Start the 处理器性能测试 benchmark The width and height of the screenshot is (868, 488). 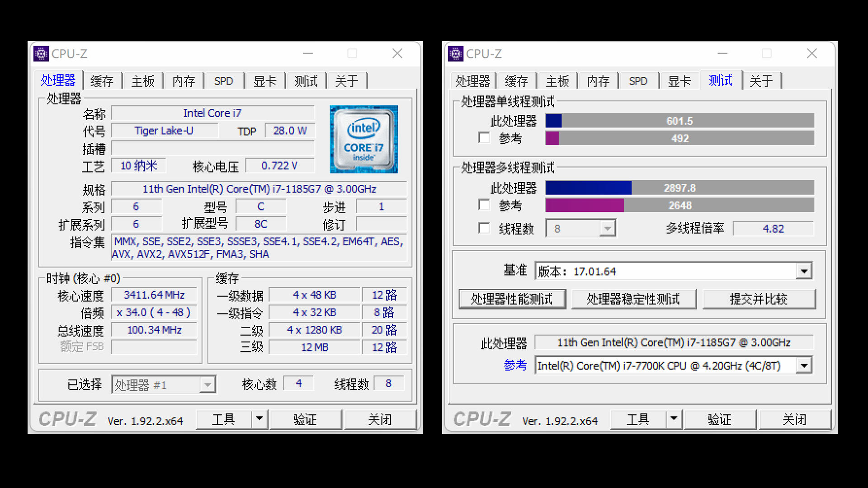(x=512, y=299)
